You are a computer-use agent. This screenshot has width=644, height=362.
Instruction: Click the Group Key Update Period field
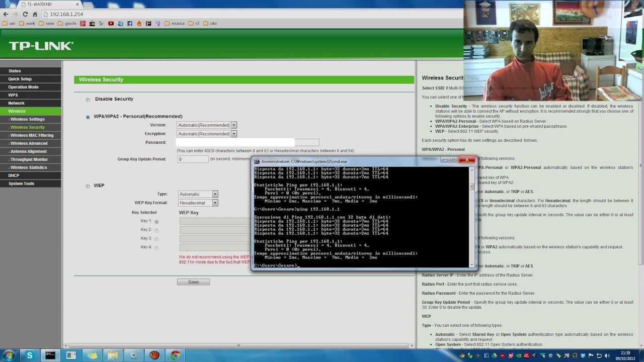coord(193,159)
